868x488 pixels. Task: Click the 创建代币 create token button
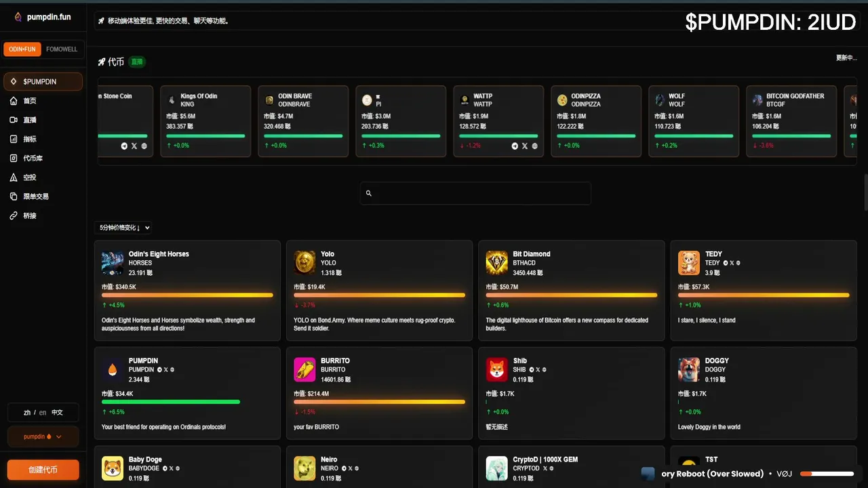pos(43,470)
